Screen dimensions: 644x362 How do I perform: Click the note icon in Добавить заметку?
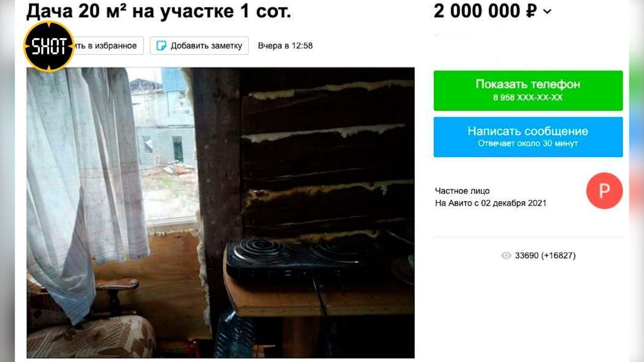[161, 46]
